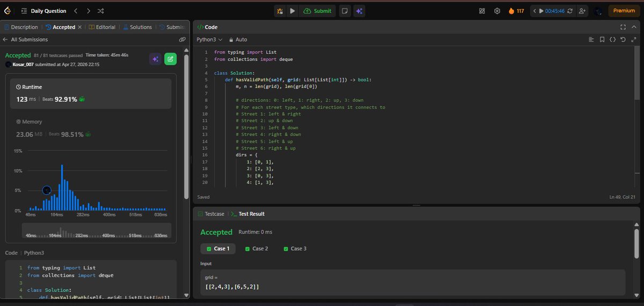This screenshot has width=644, height=306.
Task: Select the Memory stats section
Action: click(x=91, y=128)
